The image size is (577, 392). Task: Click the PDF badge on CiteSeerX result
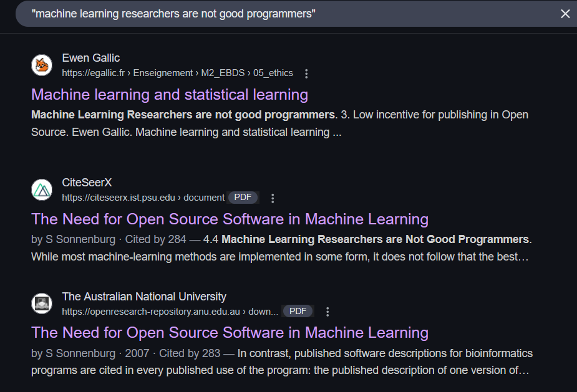pyautogui.click(x=243, y=198)
